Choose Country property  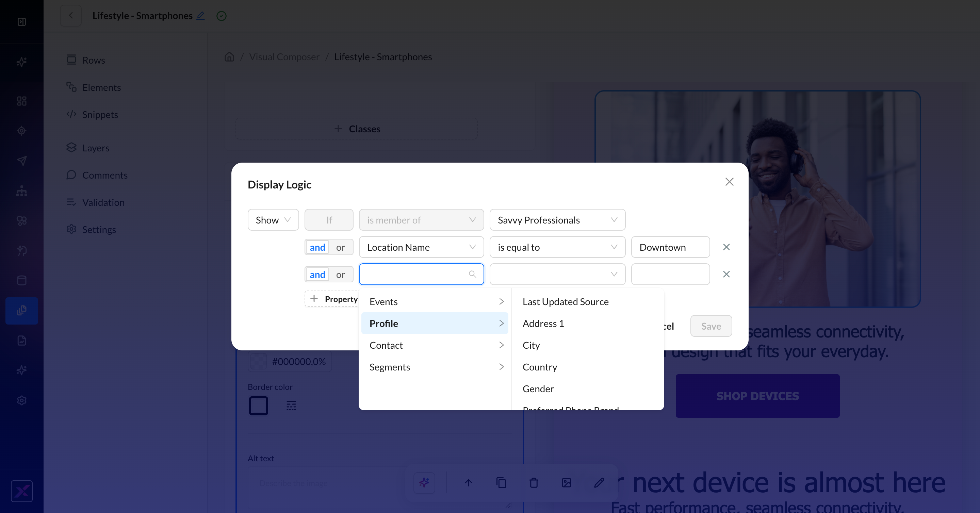588,367
